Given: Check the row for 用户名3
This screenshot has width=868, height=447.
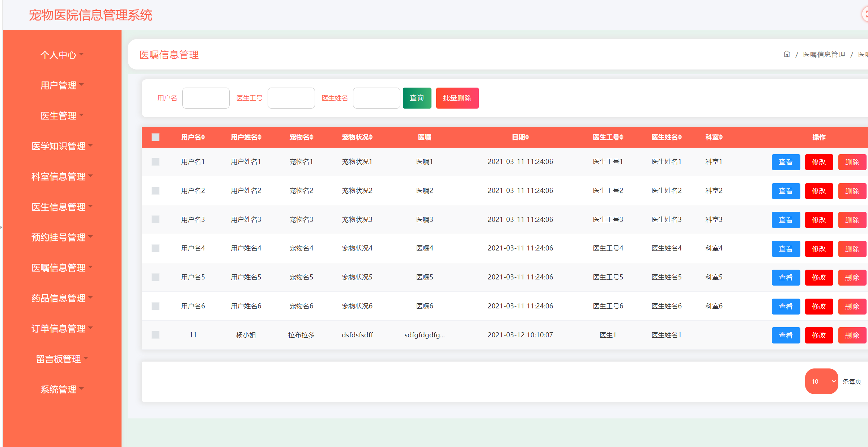Looking at the screenshot, I should point(156,219).
